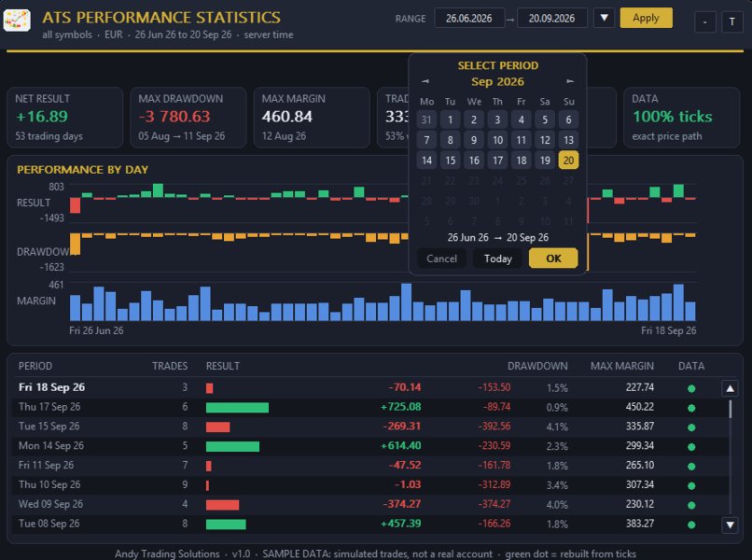Click the -374.27 result value in the RESULT column
This screenshot has width=752, height=560.
coord(401,504)
